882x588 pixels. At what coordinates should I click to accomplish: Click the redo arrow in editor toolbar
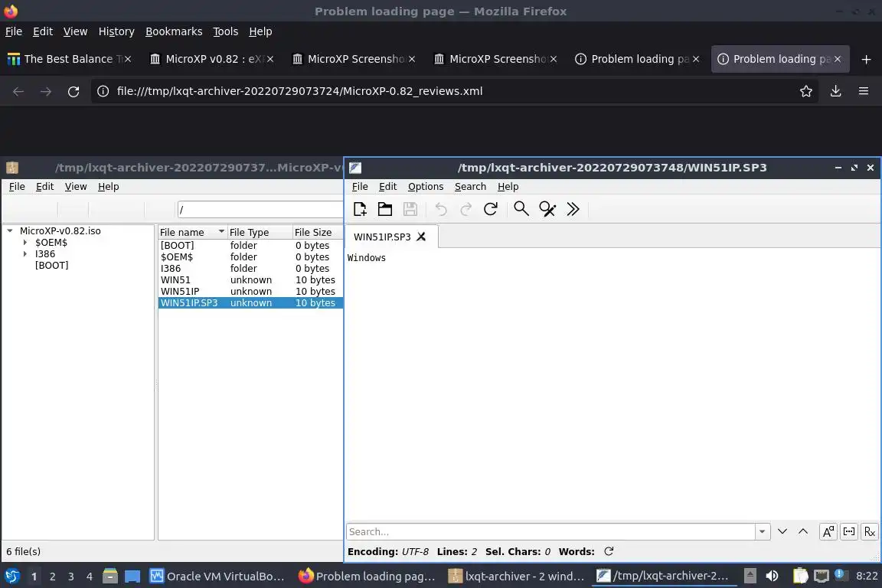point(465,209)
